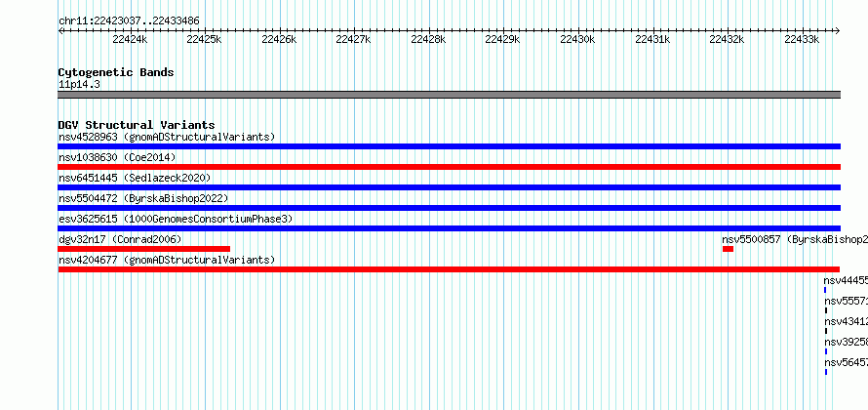The height and width of the screenshot is (410, 868).
Task: Select the small red bar under nsv5500857
Action: (x=728, y=249)
